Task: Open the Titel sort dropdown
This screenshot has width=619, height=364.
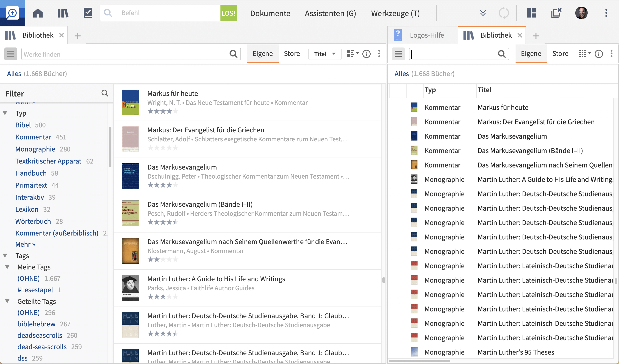Action: tap(325, 54)
